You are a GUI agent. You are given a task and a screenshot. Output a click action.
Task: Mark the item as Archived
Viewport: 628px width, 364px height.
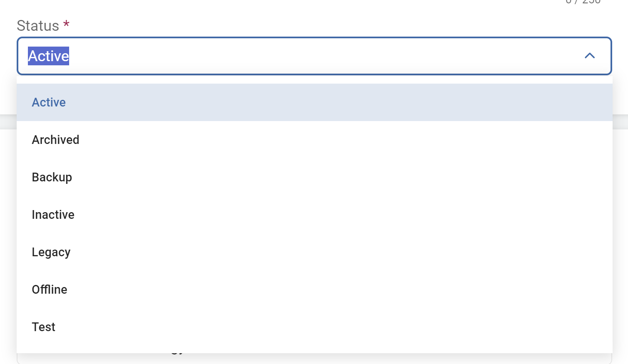click(x=55, y=140)
